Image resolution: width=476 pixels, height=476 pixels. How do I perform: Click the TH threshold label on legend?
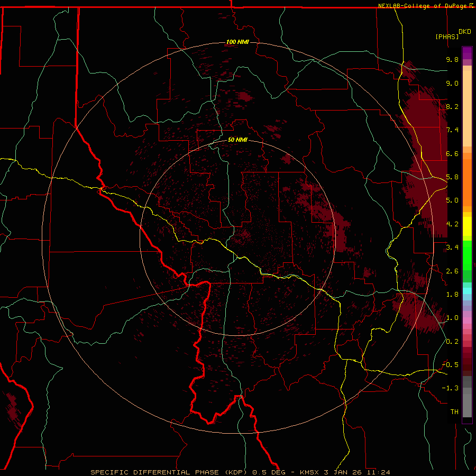click(x=454, y=412)
